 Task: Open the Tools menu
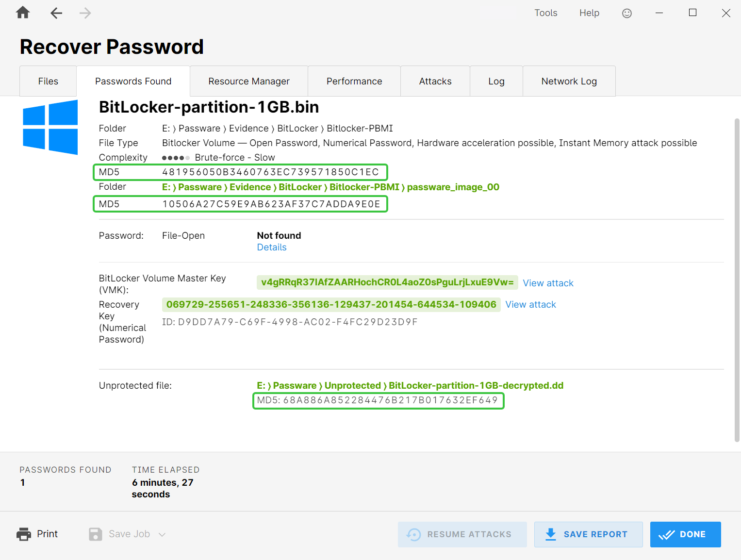point(546,13)
